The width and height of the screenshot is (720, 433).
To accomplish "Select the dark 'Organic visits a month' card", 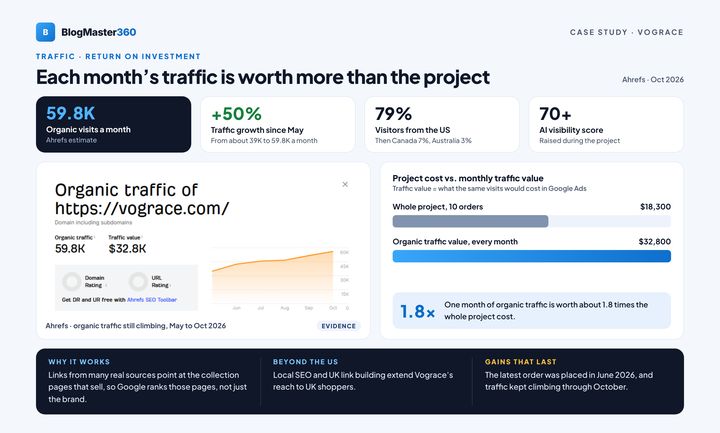I will pos(113,124).
